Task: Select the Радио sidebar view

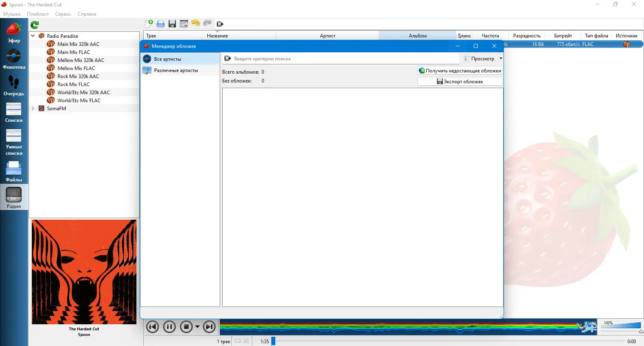Action: pyautogui.click(x=14, y=198)
